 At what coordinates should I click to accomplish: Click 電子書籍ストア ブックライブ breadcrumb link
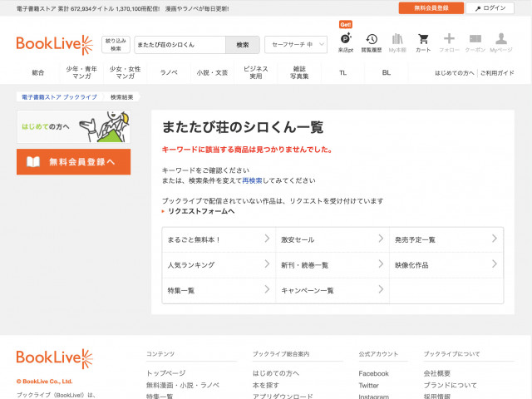pos(59,97)
